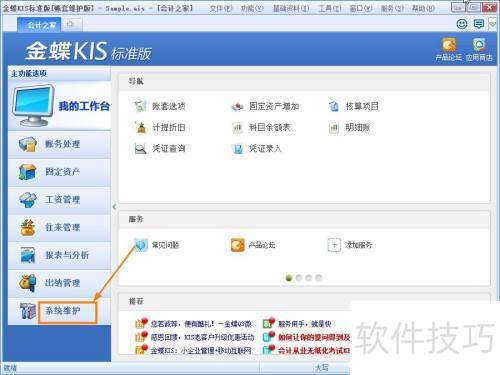Open the 账务处理 module in the sidebar

60,144
